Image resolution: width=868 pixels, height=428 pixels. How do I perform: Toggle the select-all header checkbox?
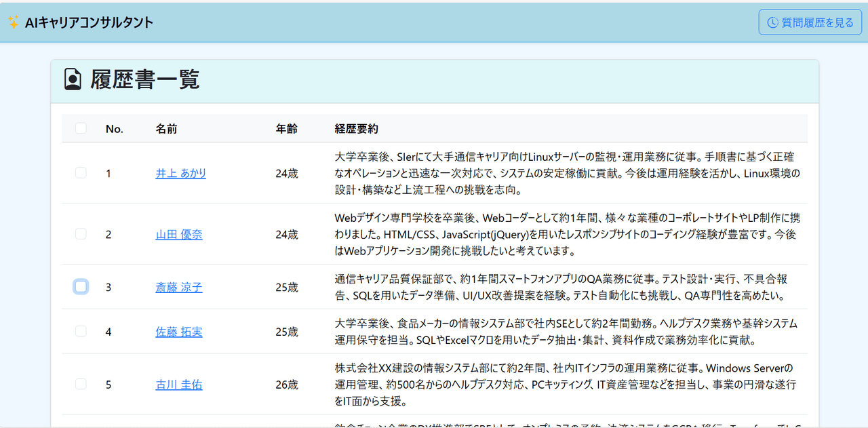(81, 128)
